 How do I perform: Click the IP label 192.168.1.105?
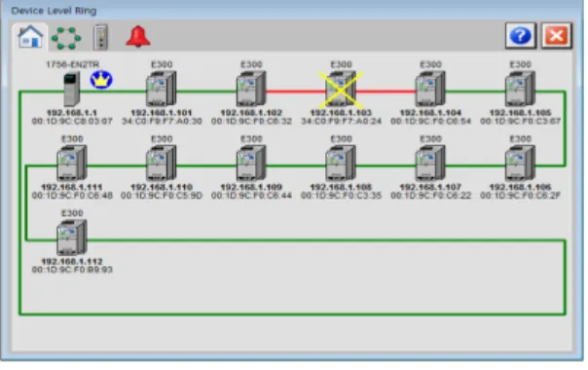pyautogui.click(x=520, y=113)
